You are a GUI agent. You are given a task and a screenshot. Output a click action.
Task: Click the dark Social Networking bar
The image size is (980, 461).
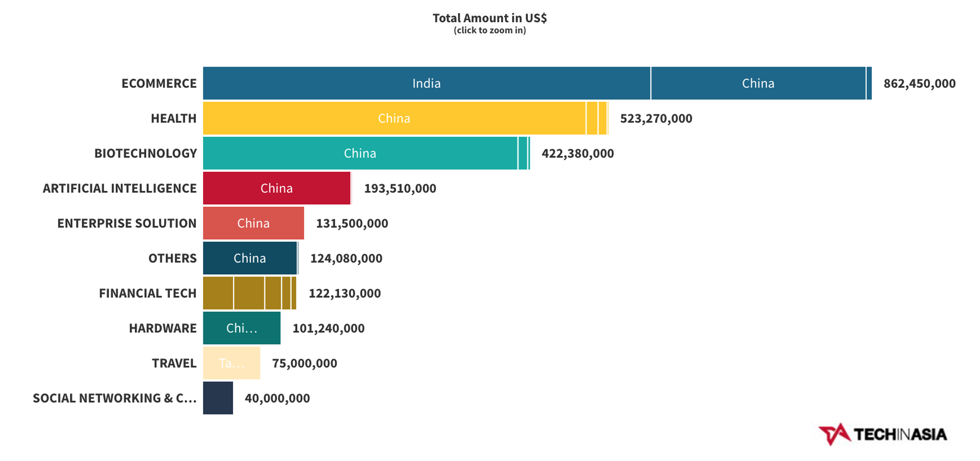(x=218, y=398)
